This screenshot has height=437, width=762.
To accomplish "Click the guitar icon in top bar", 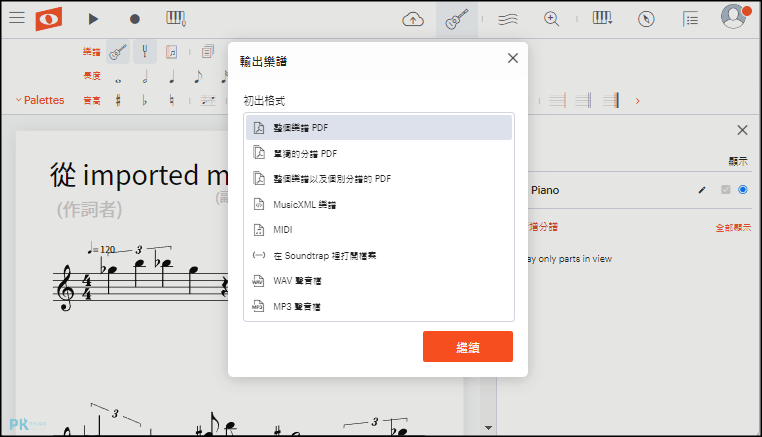I will click(457, 19).
